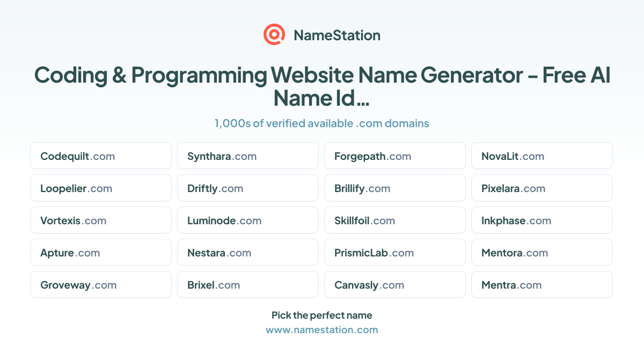Open the Loopelier.com domain suggestion
The height and width of the screenshot is (338, 644).
[x=101, y=188]
